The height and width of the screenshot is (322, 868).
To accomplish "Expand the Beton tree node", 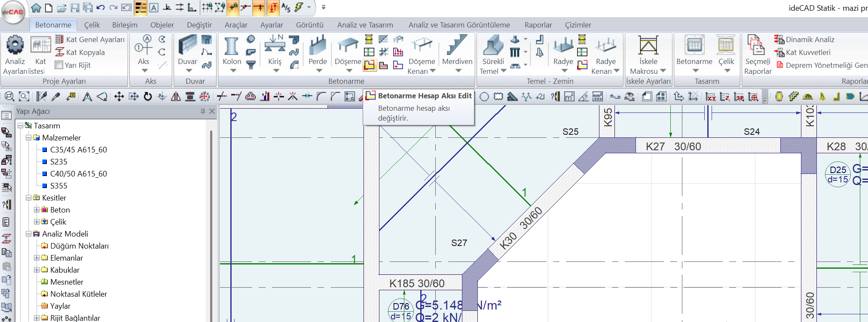I will (x=37, y=210).
